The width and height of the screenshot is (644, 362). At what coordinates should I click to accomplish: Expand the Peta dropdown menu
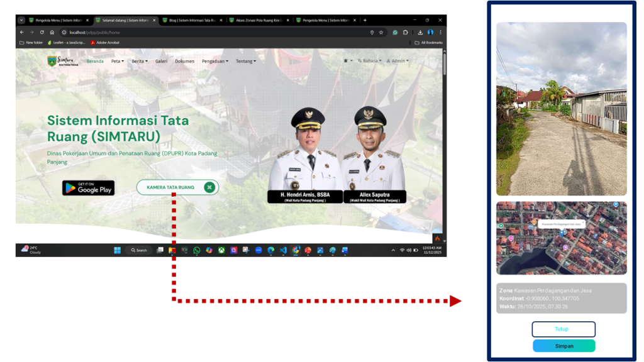click(x=118, y=62)
